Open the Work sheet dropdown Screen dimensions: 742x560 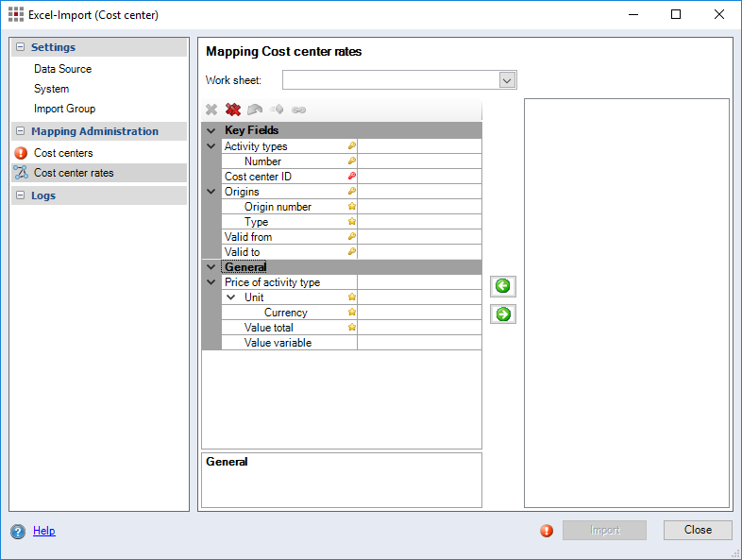point(507,80)
